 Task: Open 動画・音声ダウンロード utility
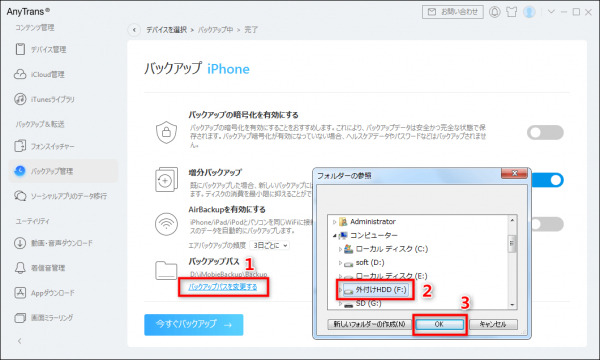coord(53,243)
